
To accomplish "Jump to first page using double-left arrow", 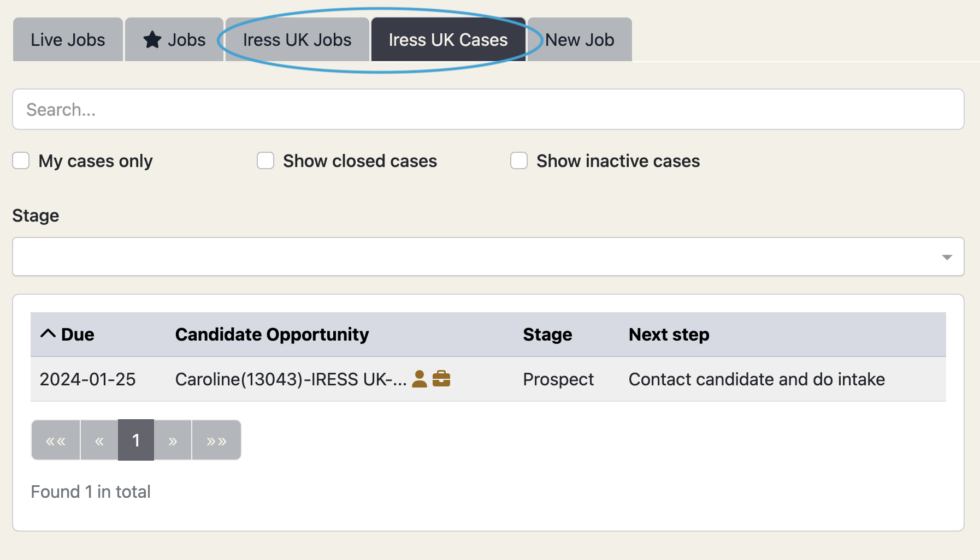I will tap(55, 439).
